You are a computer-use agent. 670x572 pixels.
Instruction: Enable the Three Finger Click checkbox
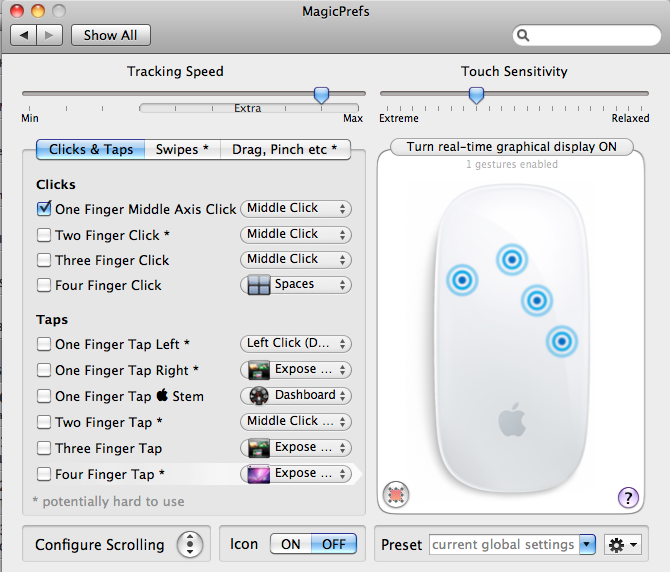click(44, 260)
